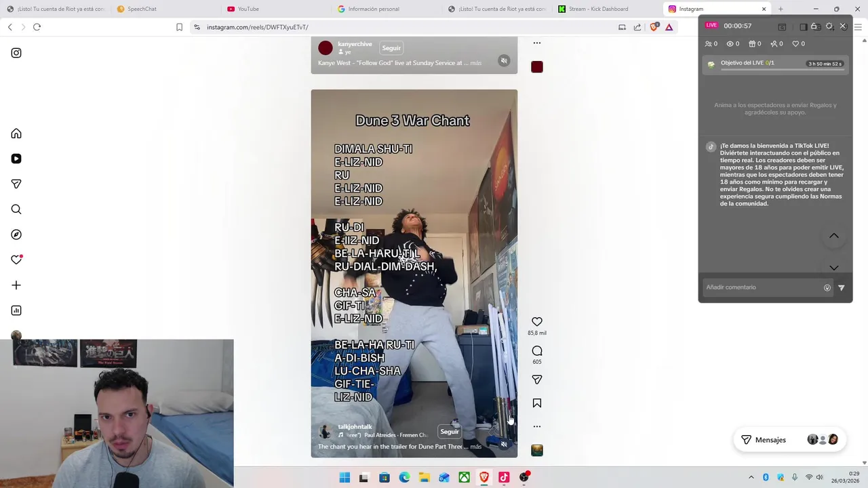
Task: Open the Reels section in the sidebar
Action: [16, 159]
